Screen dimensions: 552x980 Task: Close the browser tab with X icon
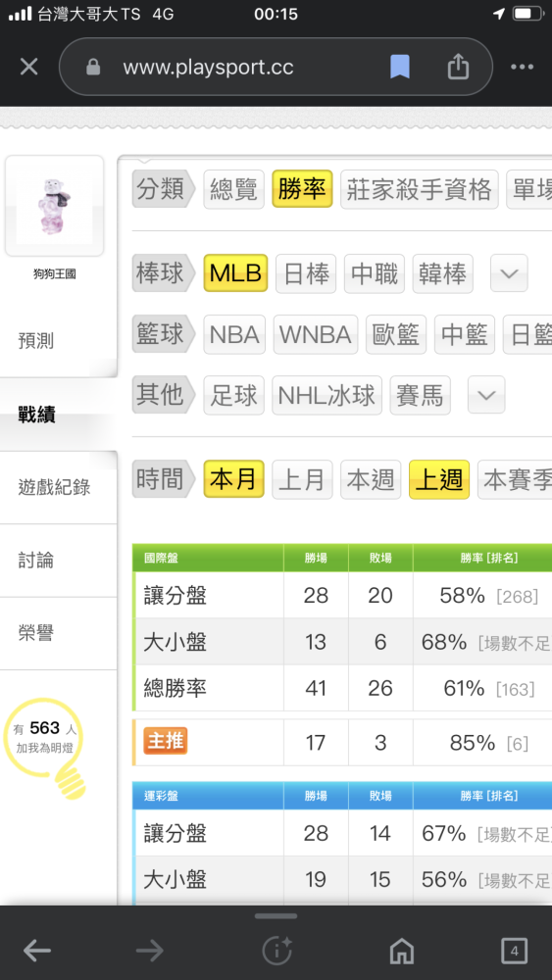coord(28,67)
